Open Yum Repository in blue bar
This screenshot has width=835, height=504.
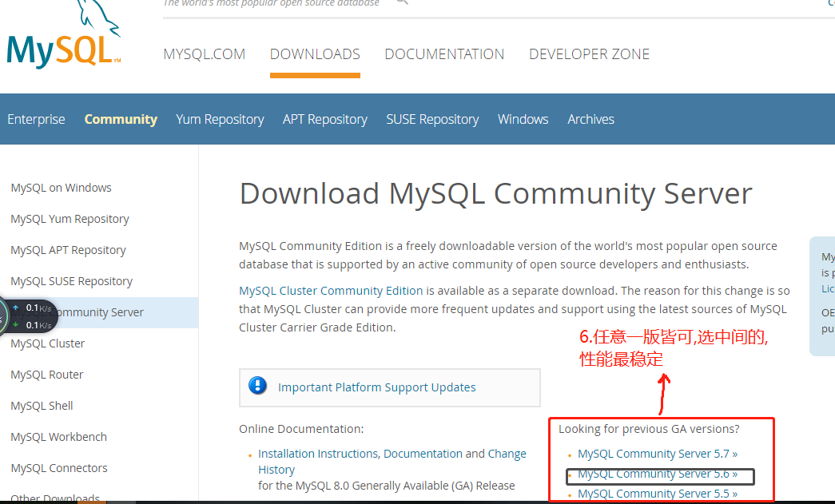[x=220, y=119]
